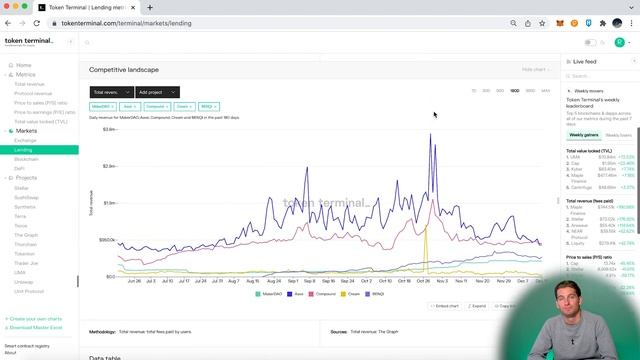The image size is (640, 360).
Task: Switch to the Weekly losers tab
Action: click(x=618, y=135)
